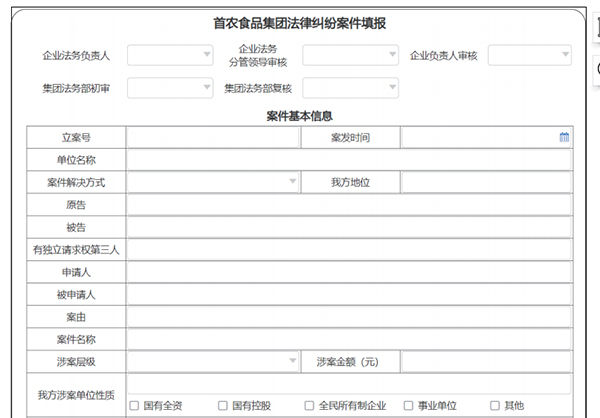The image size is (600, 418).
Task: Focus the 原告 input field
Action: point(349,205)
